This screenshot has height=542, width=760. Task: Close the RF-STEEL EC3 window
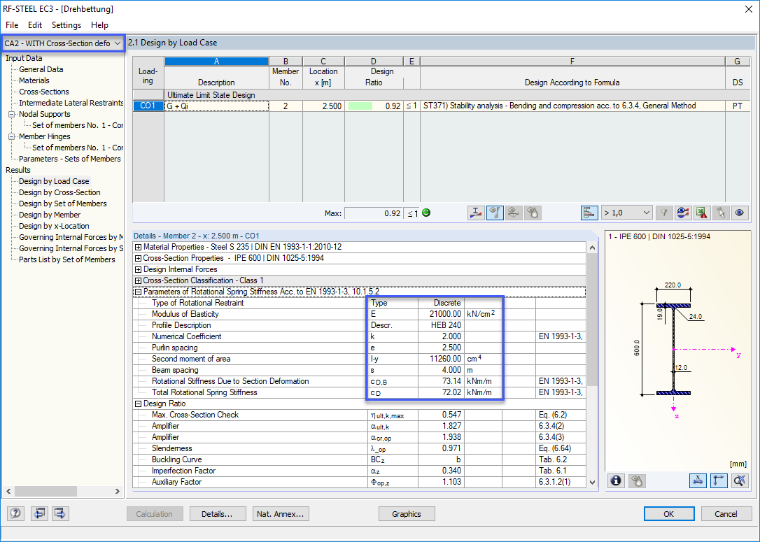click(x=748, y=9)
